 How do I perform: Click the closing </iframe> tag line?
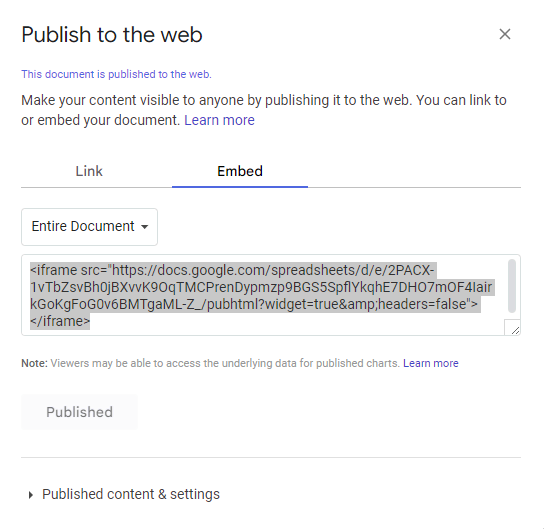(60, 321)
